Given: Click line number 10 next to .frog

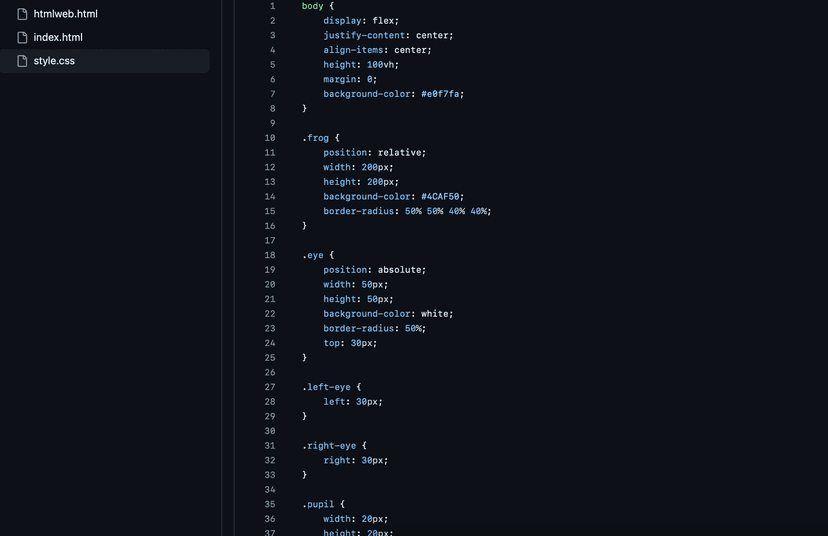Looking at the screenshot, I should tap(270, 138).
